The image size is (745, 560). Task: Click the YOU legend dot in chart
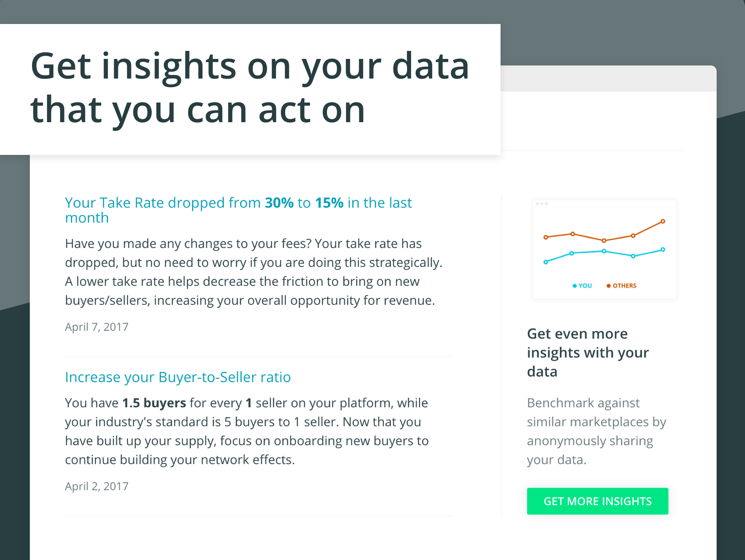click(x=575, y=286)
